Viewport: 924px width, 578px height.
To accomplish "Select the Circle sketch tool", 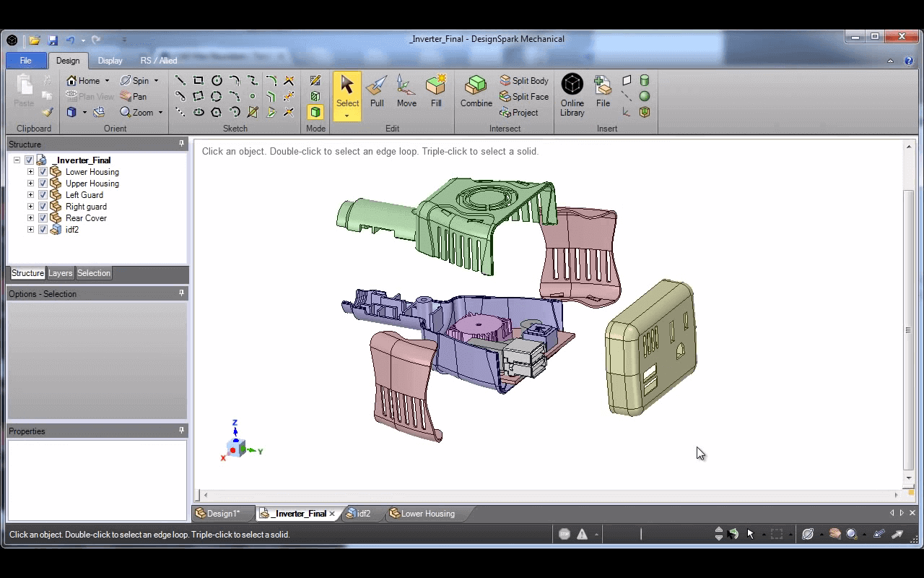I will [x=217, y=80].
